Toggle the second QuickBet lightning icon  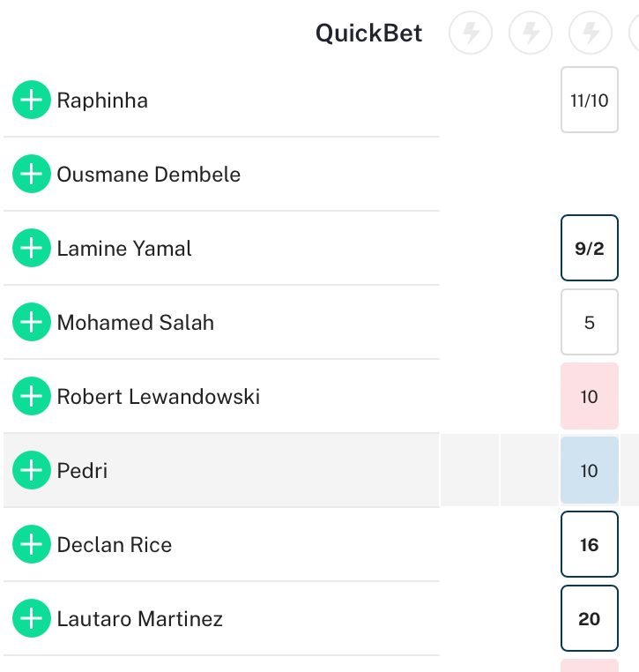531,33
